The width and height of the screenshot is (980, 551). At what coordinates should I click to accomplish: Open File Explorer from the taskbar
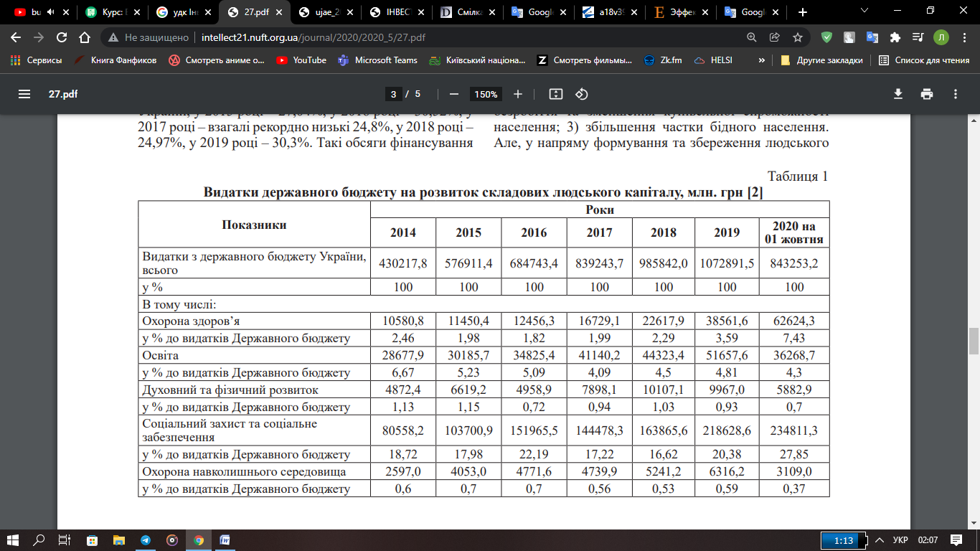(x=119, y=540)
